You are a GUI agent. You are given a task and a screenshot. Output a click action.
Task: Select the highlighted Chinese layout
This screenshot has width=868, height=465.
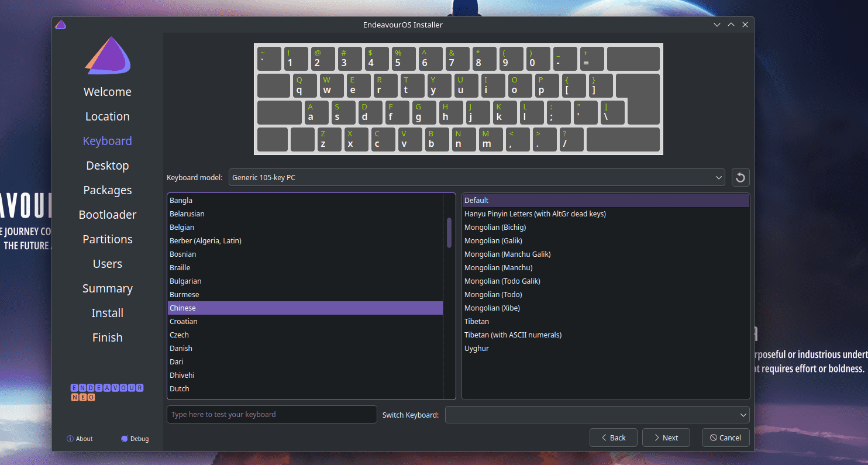click(x=305, y=308)
